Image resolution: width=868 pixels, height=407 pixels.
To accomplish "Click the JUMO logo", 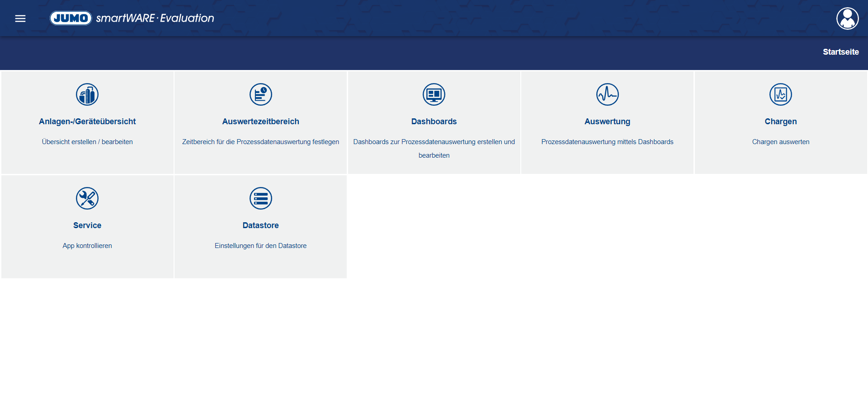I will (71, 18).
